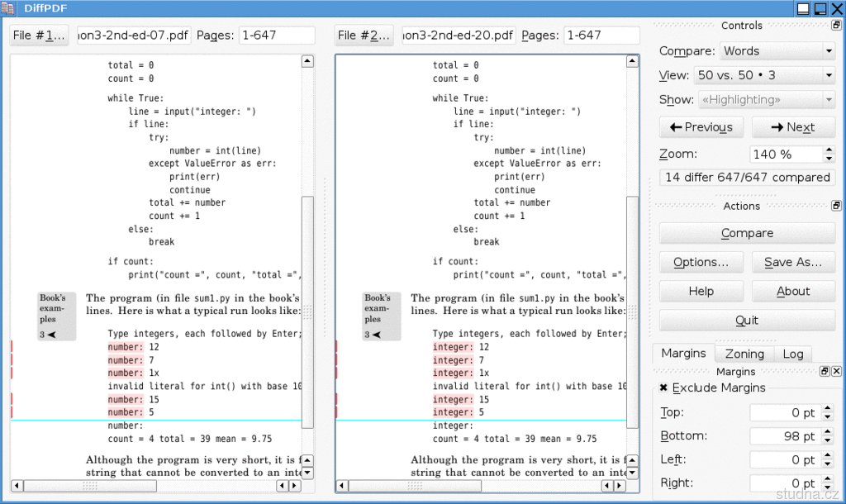Increase zoom with the spinner up arrow
The height and width of the screenshot is (504, 846).
coord(829,150)
